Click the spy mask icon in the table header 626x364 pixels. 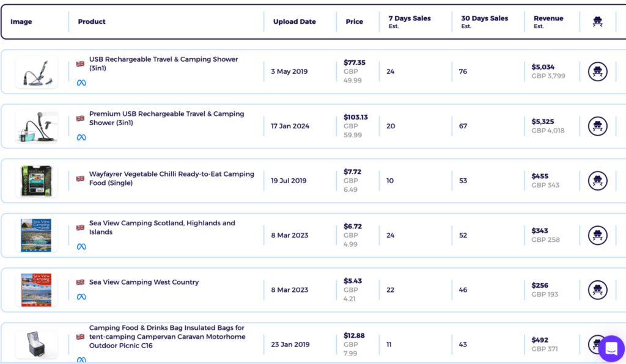(x=597, y=21)
